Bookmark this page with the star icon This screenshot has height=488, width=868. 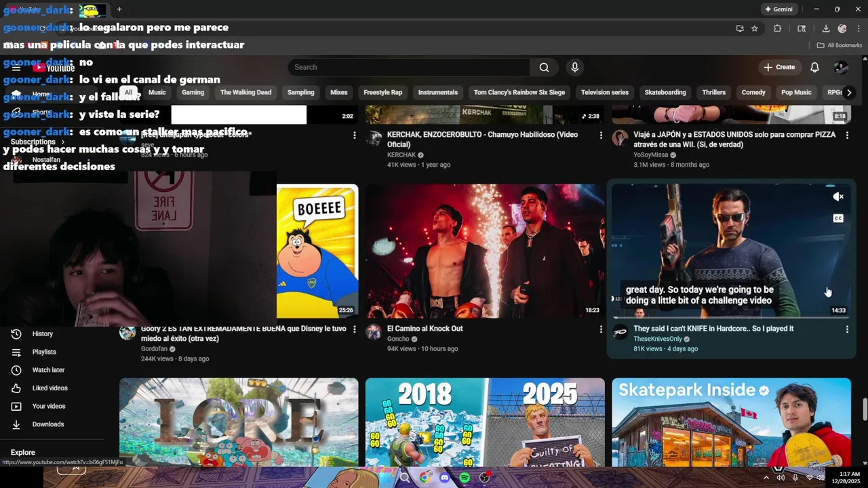[x=755, y=28]
